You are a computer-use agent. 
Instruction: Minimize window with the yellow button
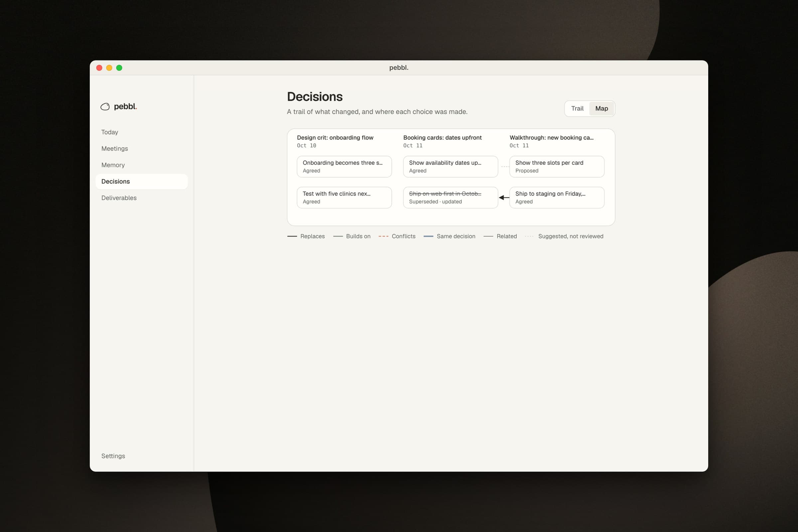point(109,68)
